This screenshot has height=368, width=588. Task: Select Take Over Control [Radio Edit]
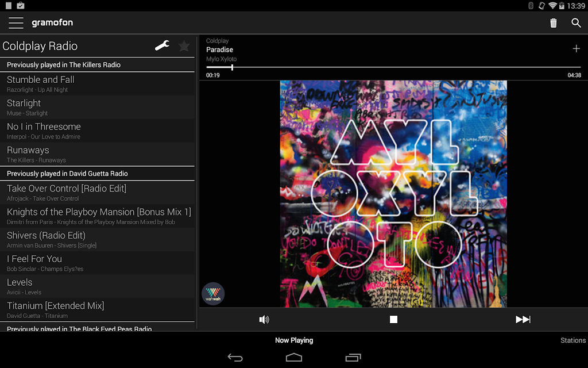coord(98,193)
